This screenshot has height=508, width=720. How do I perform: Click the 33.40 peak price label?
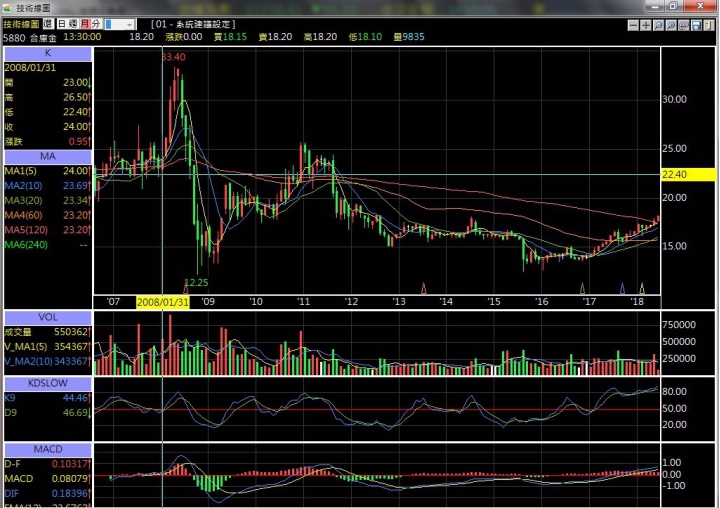coord(174,57)
